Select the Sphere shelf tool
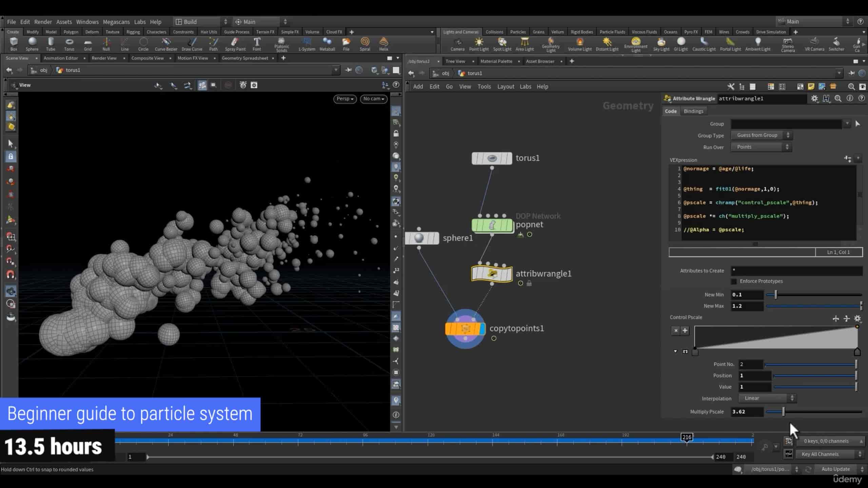868x488 pixels. click(x=32, y=44)
